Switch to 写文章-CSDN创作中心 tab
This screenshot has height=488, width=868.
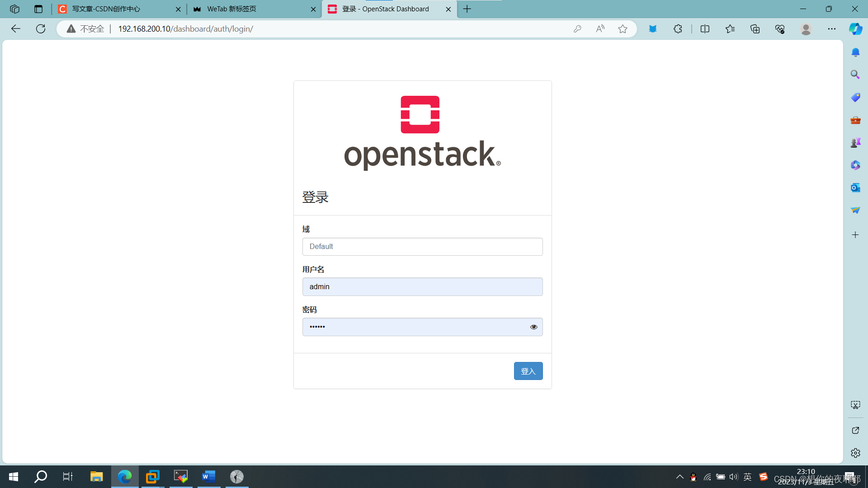pos(119,9)
